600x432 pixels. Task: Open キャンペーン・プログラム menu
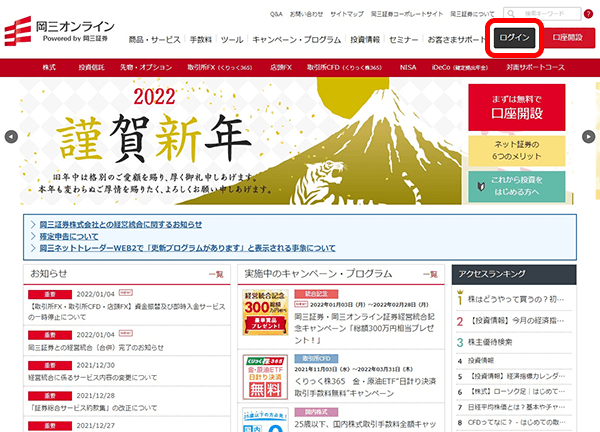click(297, 40)
